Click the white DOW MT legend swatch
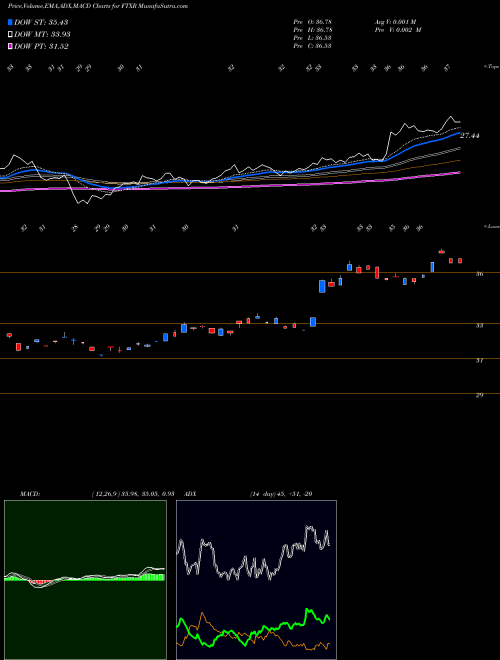 pos(10,35)
